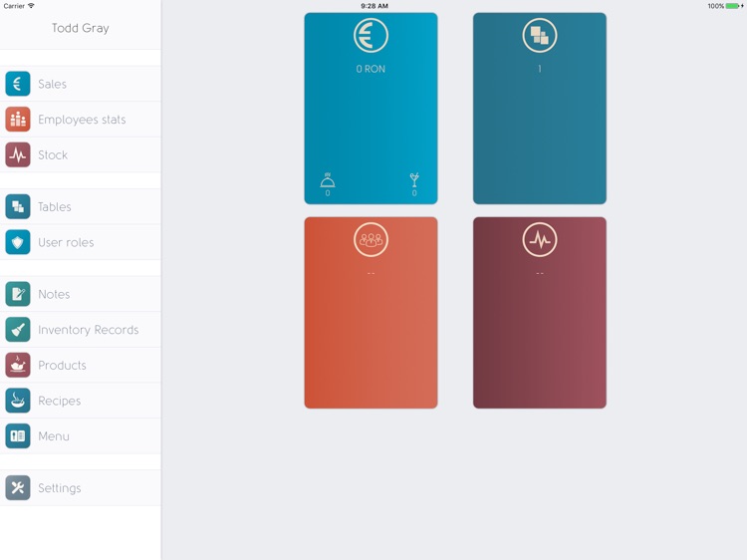This screenshot has height=560, width=747.
Task: Click the Menu book icon in sidebar
Action: click(x=18, y=436)
